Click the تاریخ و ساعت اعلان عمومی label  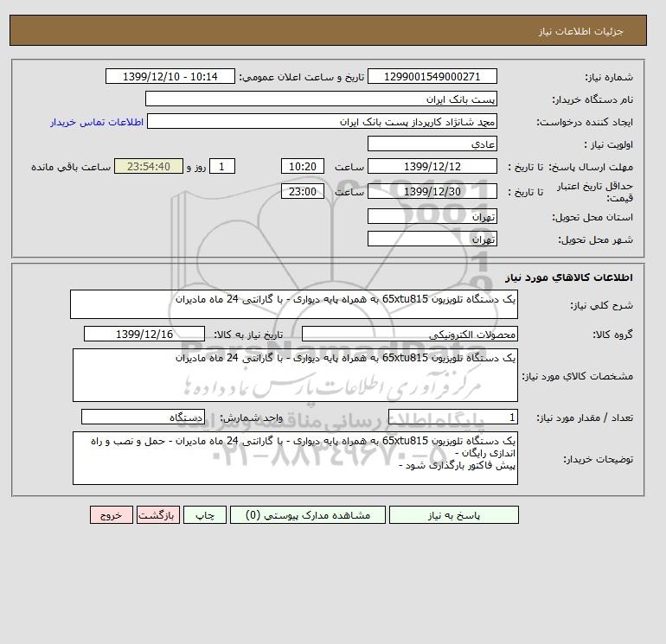(x=302, y=77)
